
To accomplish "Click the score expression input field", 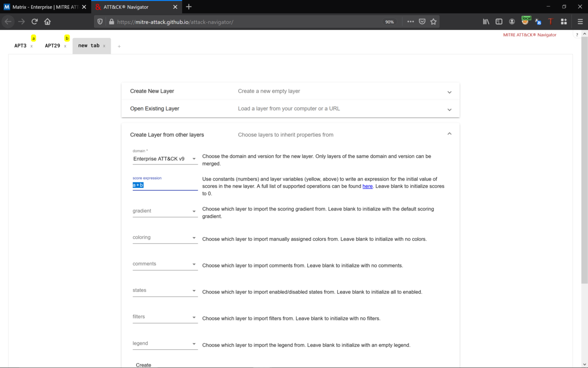I will (x=165, y=185).
